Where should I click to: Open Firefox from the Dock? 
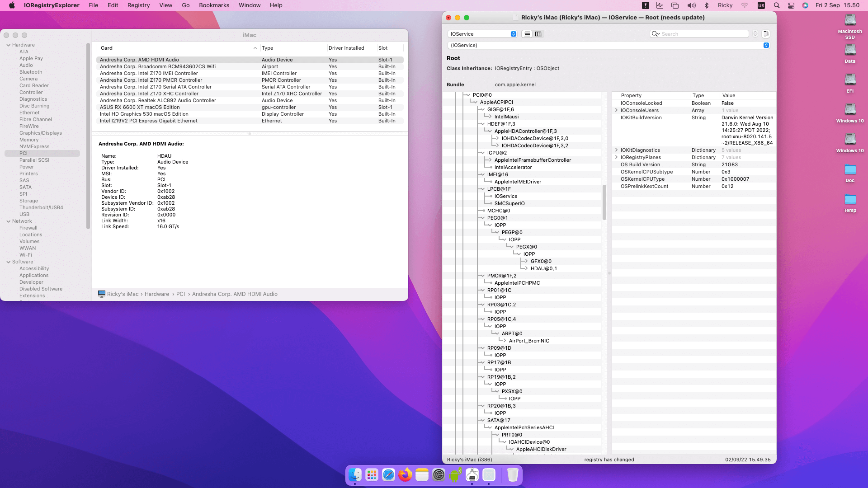click(x=405, y=475)
